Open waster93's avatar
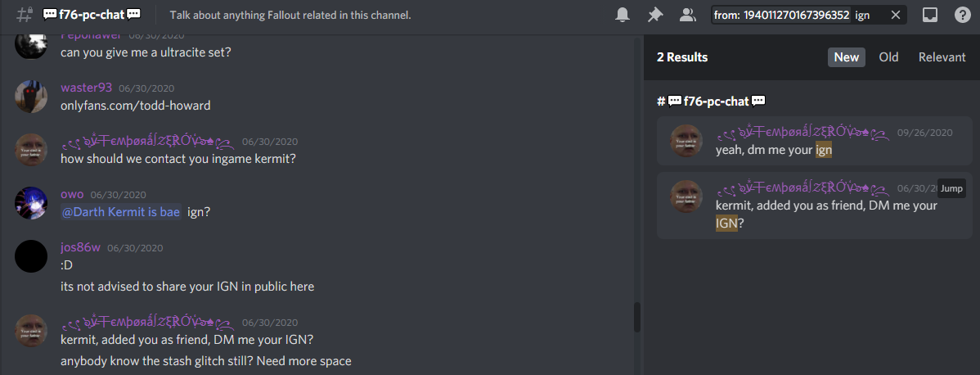980x375 pixels. (x=31, y=97)
